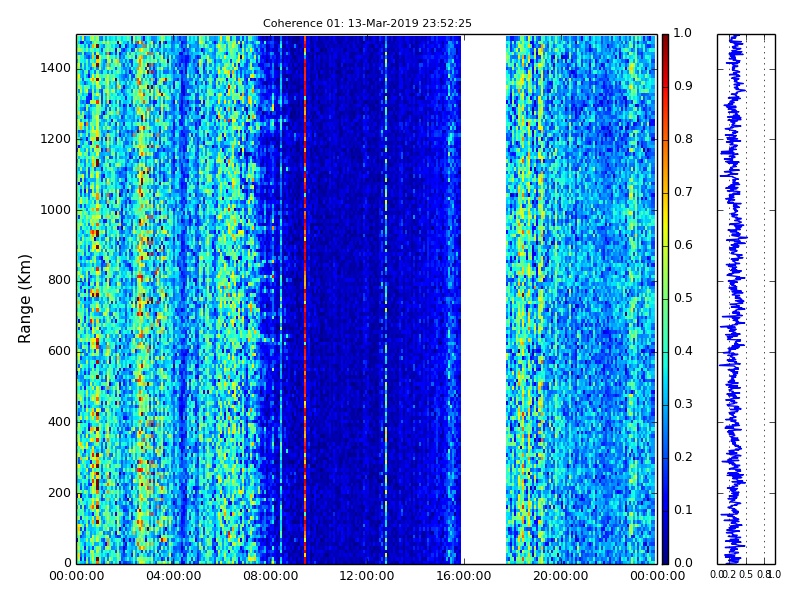Viewport: 800px width, 600px height.
Task: Click the 20:00:00 time axis label
Action: pos(560,576)
